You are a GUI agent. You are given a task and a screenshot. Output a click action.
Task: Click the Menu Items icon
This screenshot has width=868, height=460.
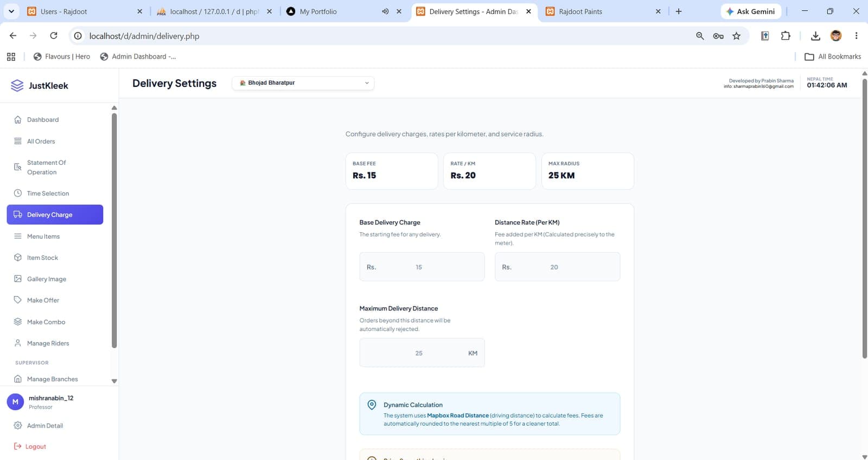coord(18,236)
